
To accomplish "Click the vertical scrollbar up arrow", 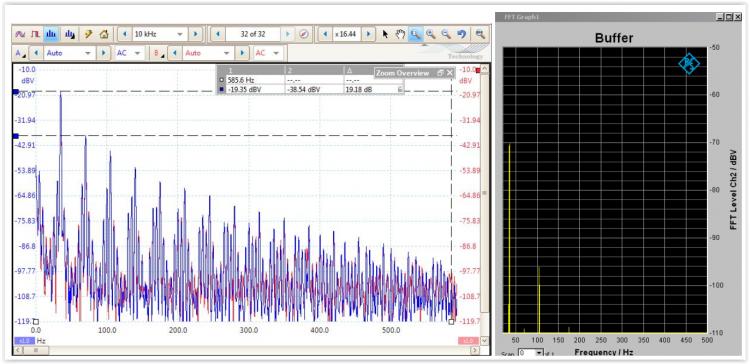I will click(485, 69).
